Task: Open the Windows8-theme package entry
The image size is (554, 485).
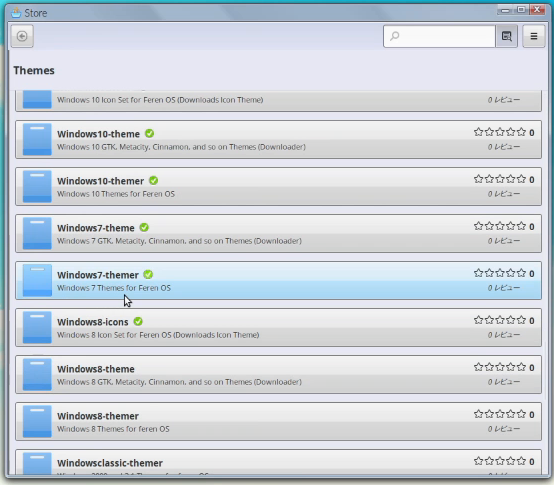Action: point(278,374)
